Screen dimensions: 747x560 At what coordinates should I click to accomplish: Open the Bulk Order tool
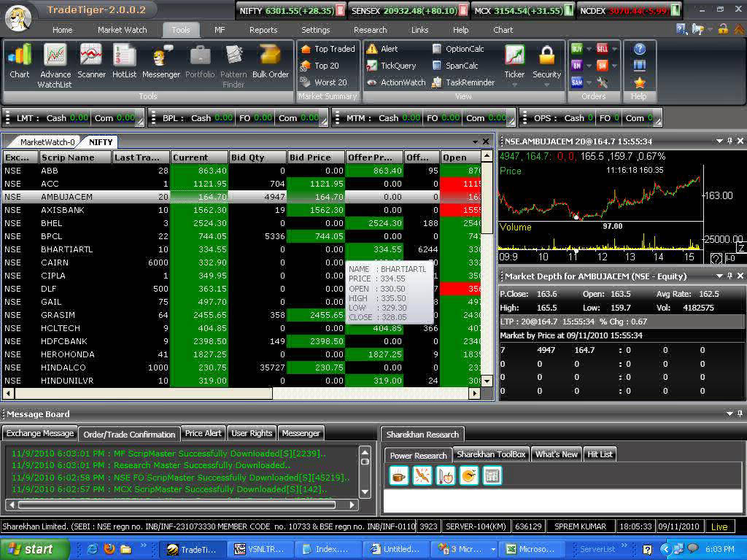pos(271,61)
